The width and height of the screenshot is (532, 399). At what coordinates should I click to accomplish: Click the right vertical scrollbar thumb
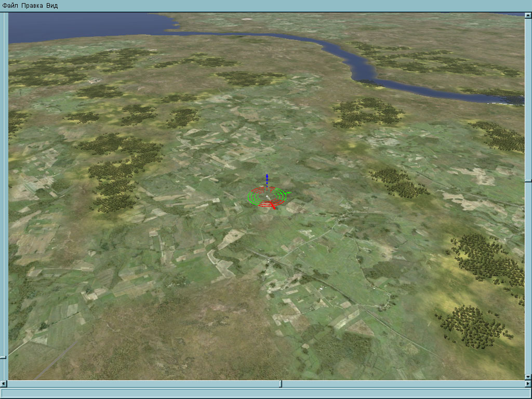(528, 181)
